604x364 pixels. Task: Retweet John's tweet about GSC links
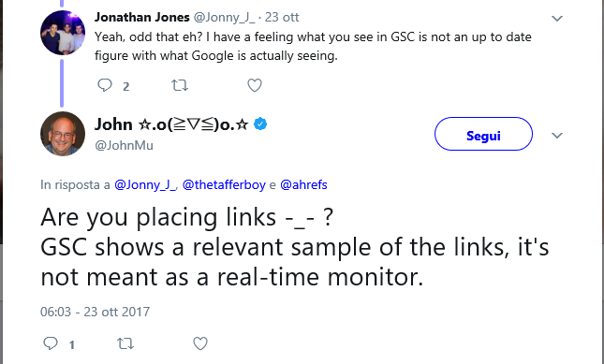click(x=125, y=343)
